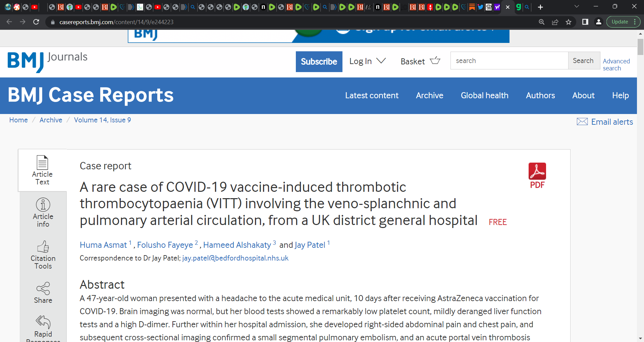This screenshot has height=342, width=644.
Task: Expand the Log In dropdown
Action: [368, 61]
